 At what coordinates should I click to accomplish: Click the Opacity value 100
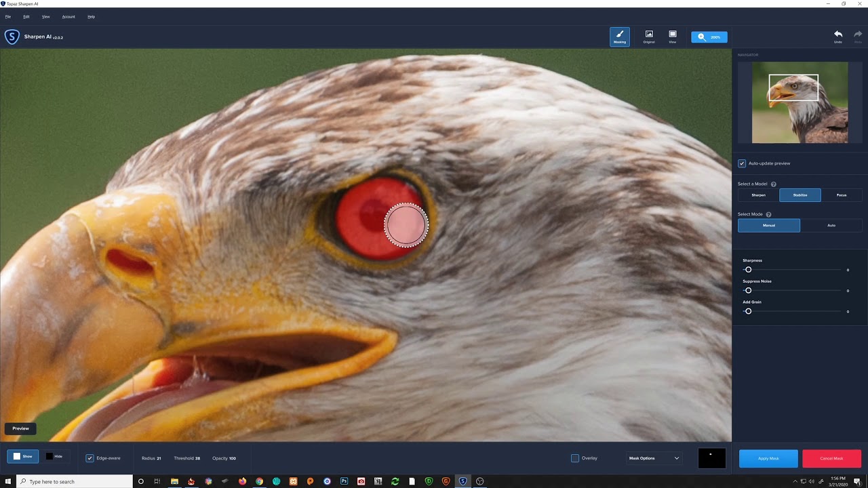(233, 458)
